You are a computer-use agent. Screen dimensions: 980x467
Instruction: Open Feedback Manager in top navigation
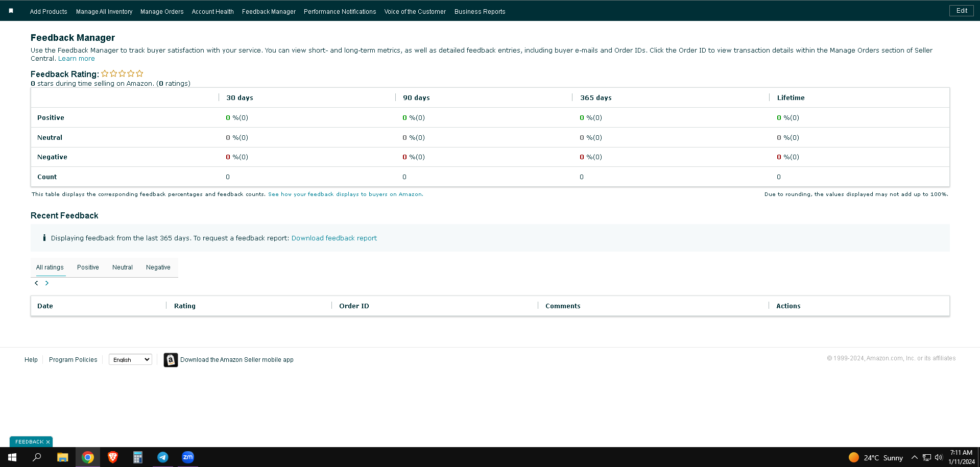coord(269,11)
